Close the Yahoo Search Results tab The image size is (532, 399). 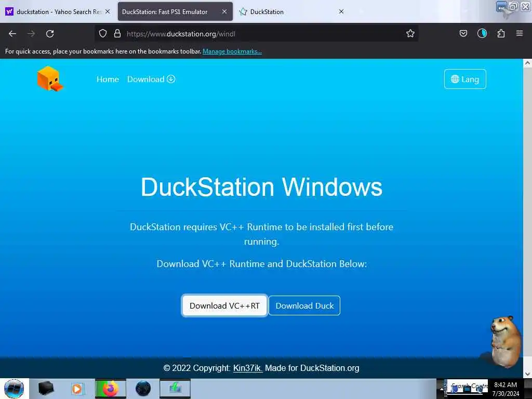[x=108, y=11]
